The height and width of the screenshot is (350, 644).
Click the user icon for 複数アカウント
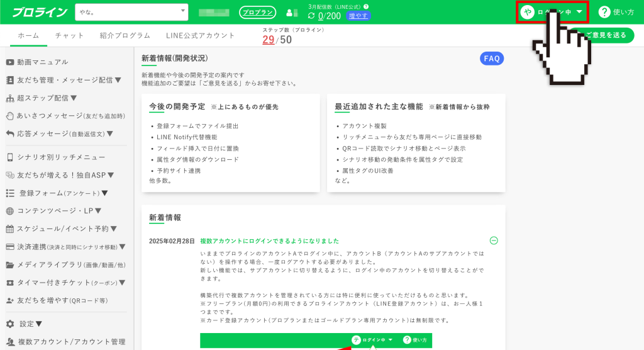pos(10,342)
